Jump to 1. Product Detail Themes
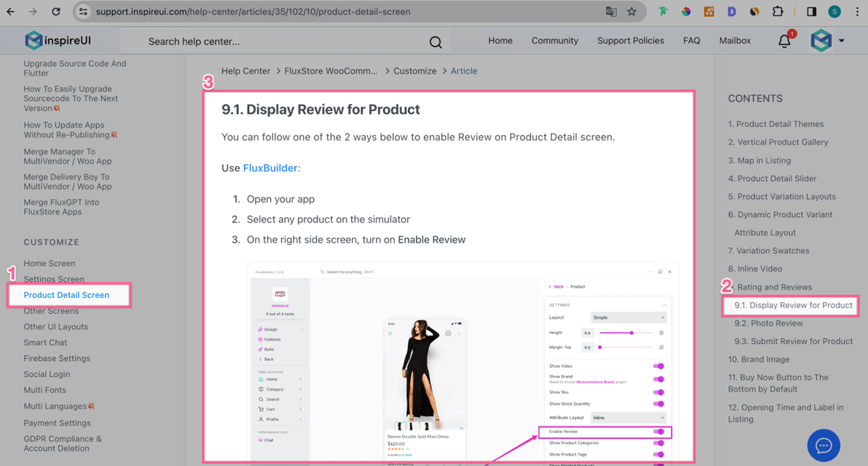 (x=775, y=124)
